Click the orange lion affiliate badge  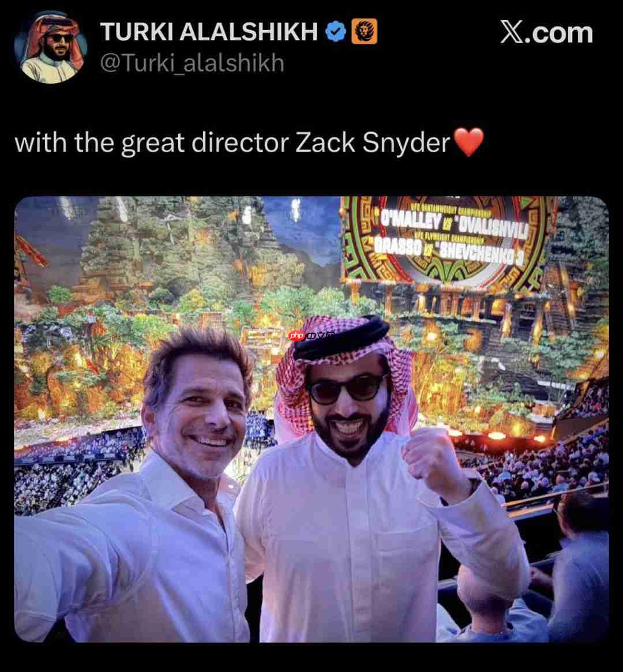(364, 31)
